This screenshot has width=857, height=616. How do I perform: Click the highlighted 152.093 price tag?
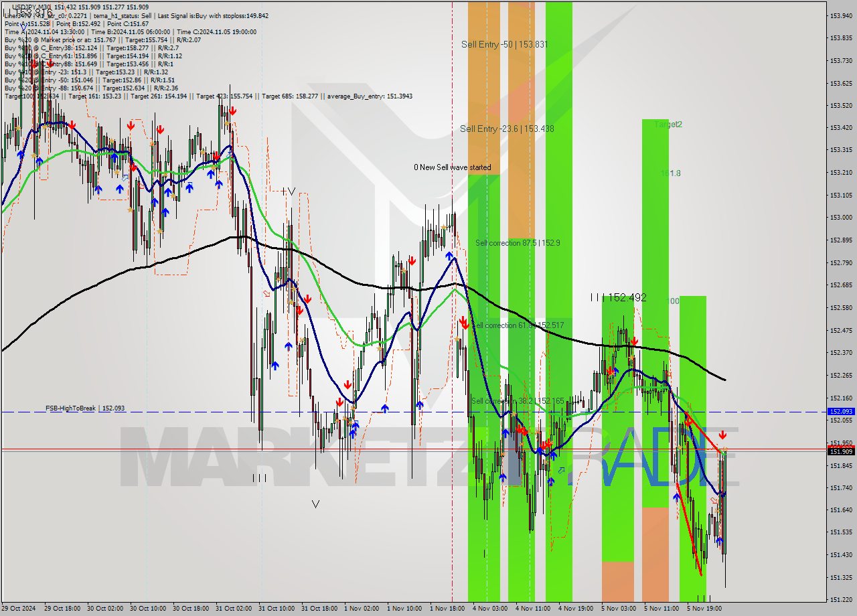(x=841, y=412)
